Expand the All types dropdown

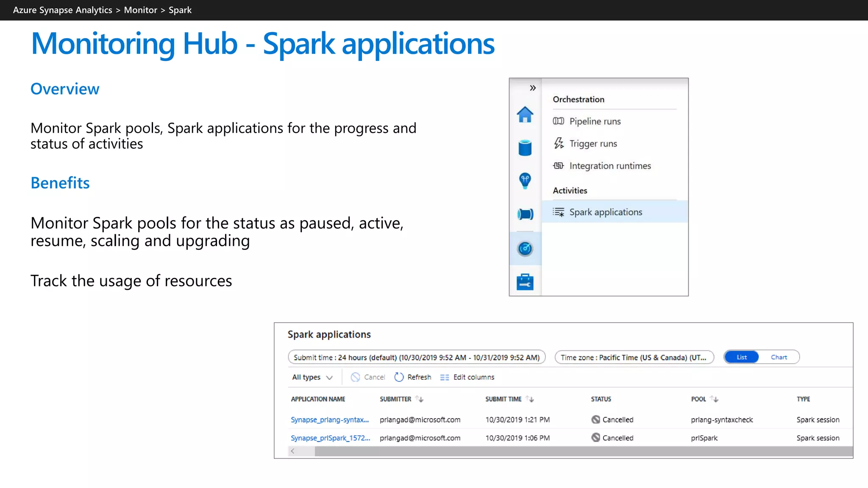tap(312, 377)
